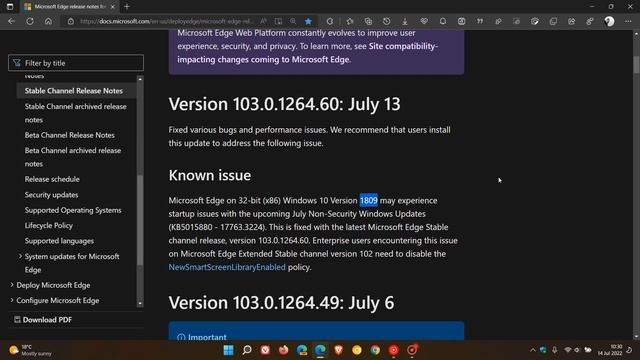The width and height of the screenshot is (640, 360).
Task: Open the zoom magnifier in address bar
Action: [293, 21]
